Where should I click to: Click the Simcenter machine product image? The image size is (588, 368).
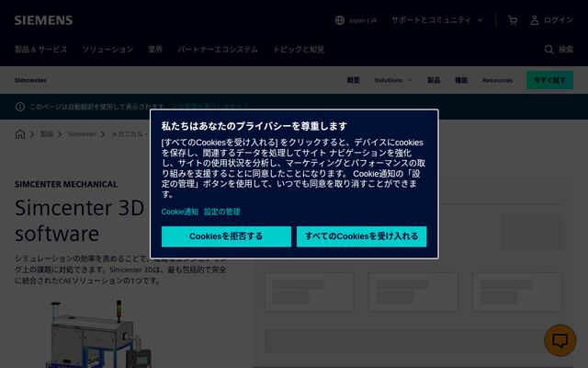coord(98,334)
